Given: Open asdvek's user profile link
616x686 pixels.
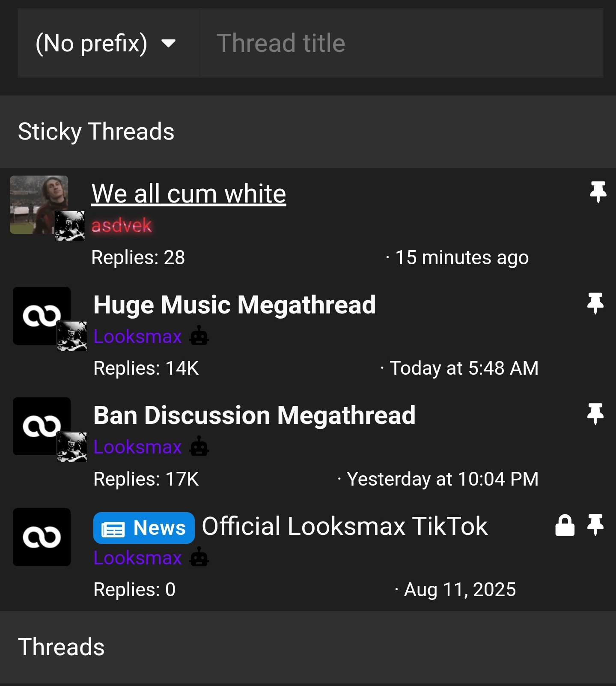Looking at the screenshot, I should click(122, 225).
